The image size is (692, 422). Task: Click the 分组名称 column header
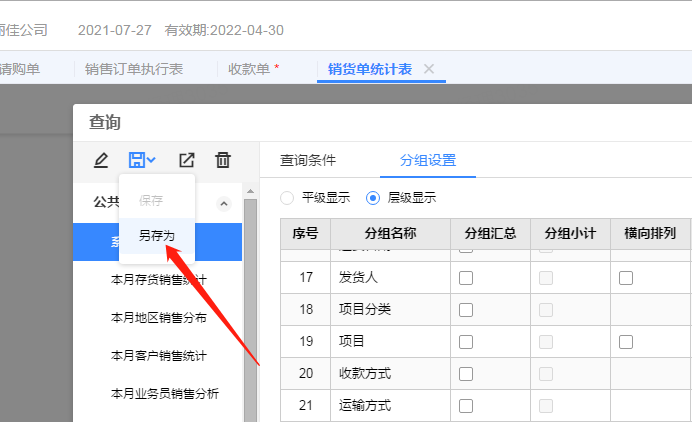391,234
